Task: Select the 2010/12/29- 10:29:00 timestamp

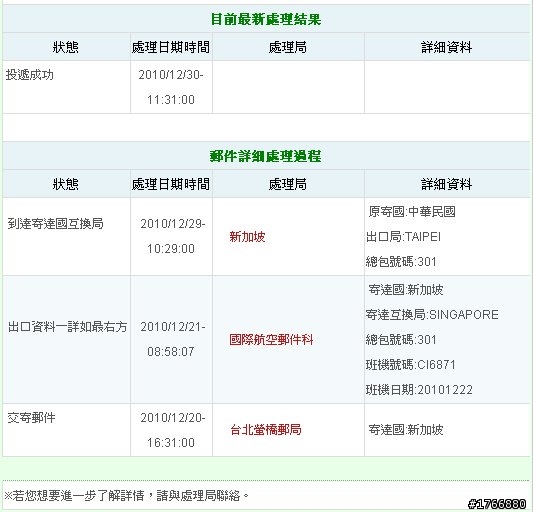Action: click(x=172, y=236)
